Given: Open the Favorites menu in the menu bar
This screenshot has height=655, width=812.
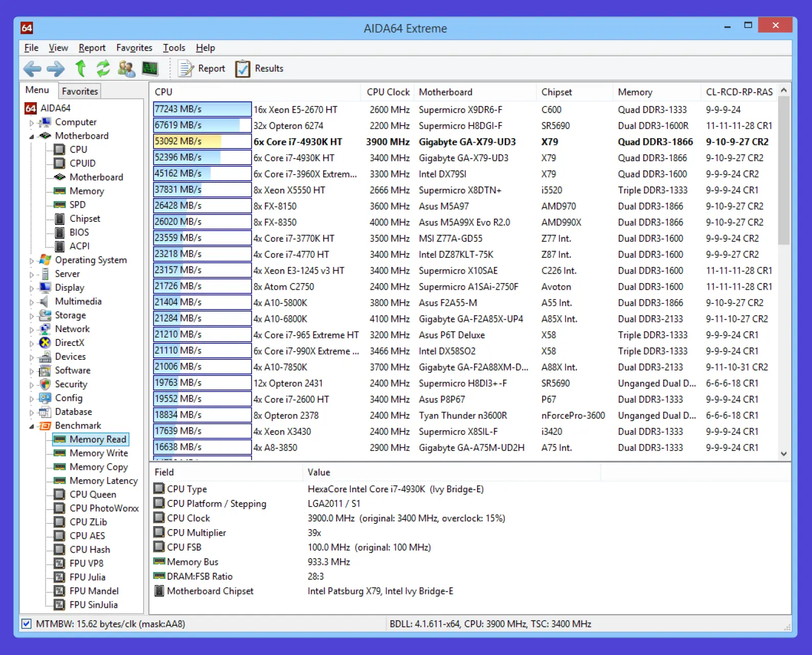Looking at the screenshot, I should [x=134, y=48].
